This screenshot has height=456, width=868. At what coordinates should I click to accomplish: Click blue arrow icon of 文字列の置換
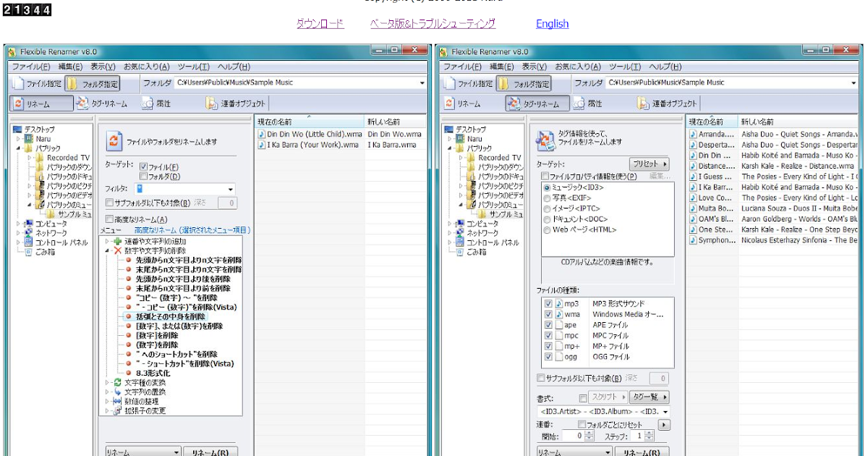click(x=118, y=392)
